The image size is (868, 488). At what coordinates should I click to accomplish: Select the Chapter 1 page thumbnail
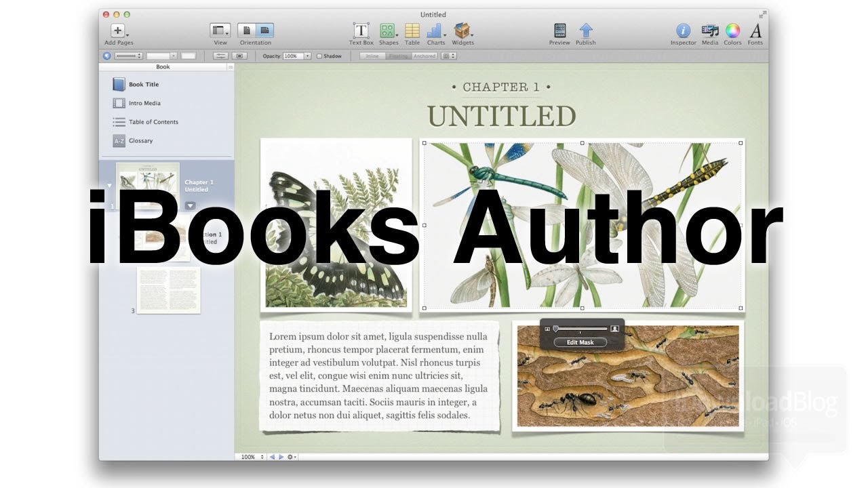pos(147,184)
